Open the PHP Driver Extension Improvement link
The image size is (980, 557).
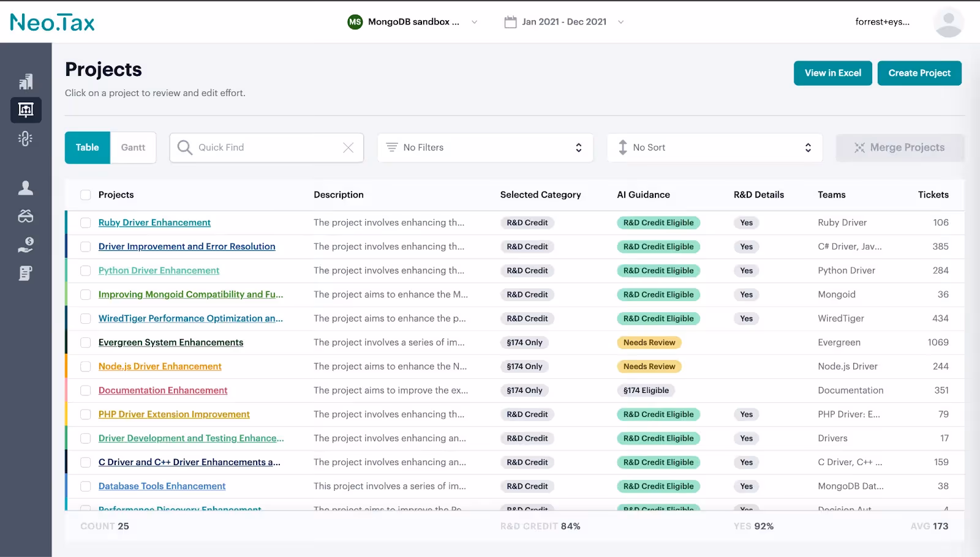(174, 414)
